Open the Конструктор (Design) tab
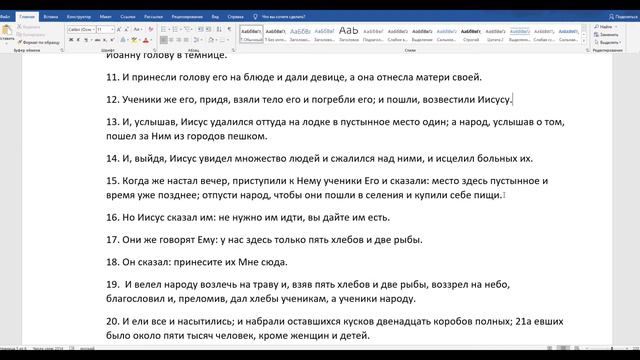 pos(79,17)
